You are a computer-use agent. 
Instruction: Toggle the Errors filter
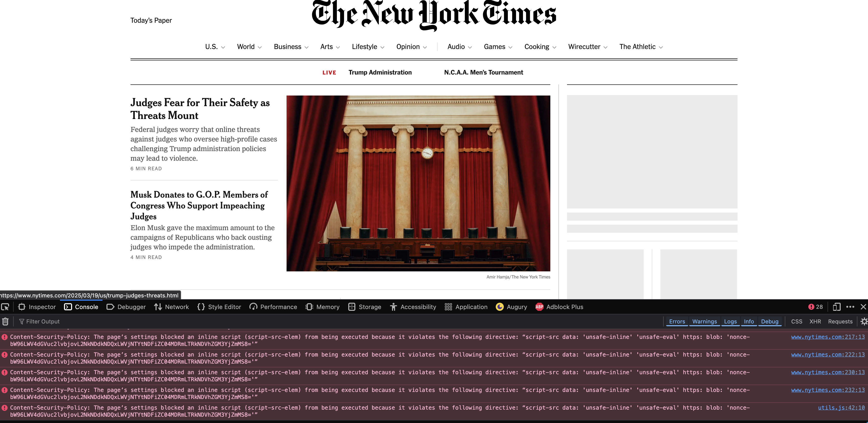pyautogui.click(x=677, y=322)
